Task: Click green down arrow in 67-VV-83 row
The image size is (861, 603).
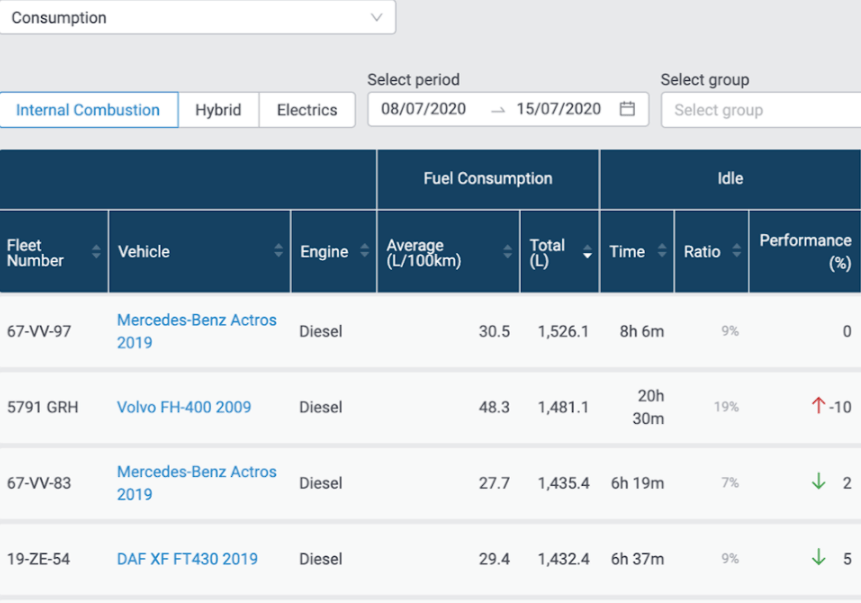Action: point(818,481)
